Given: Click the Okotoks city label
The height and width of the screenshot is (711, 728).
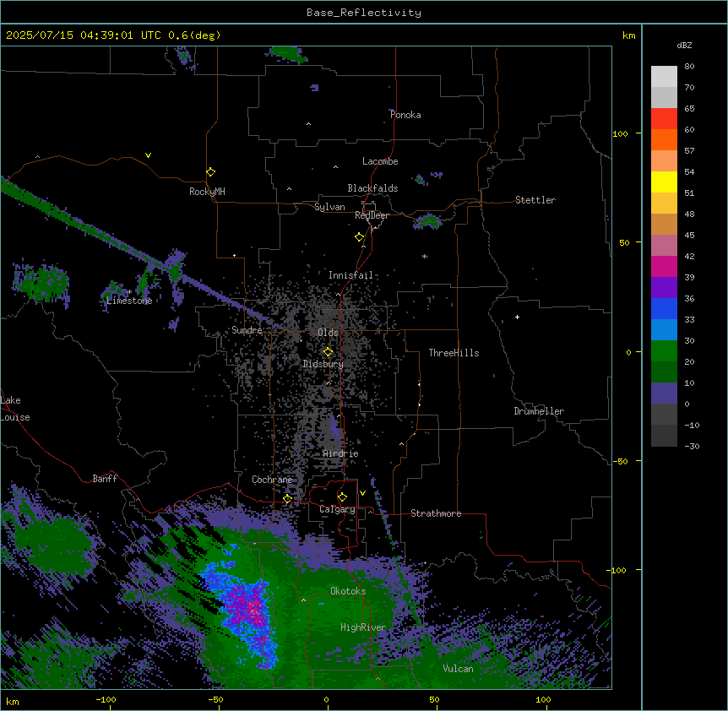Looking at the screenshot, I should tap(348, 591).
